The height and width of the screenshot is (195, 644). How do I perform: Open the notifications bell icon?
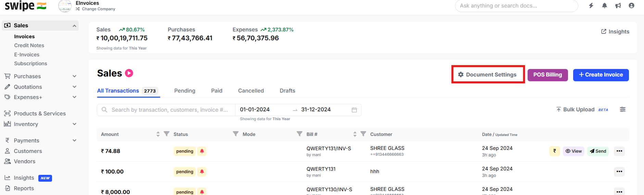pos(605,5)
